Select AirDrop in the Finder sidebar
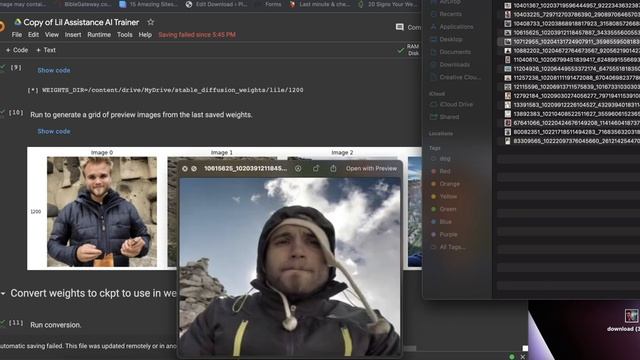 [450, 2]
